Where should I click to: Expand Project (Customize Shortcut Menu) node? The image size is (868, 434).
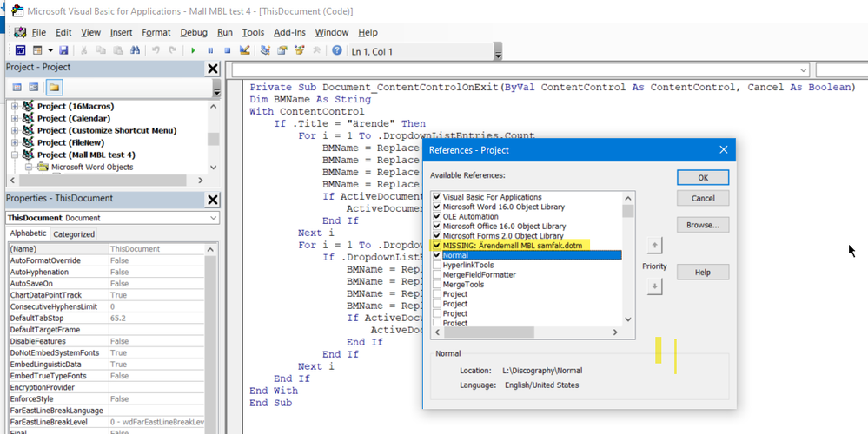coord(15,130)
